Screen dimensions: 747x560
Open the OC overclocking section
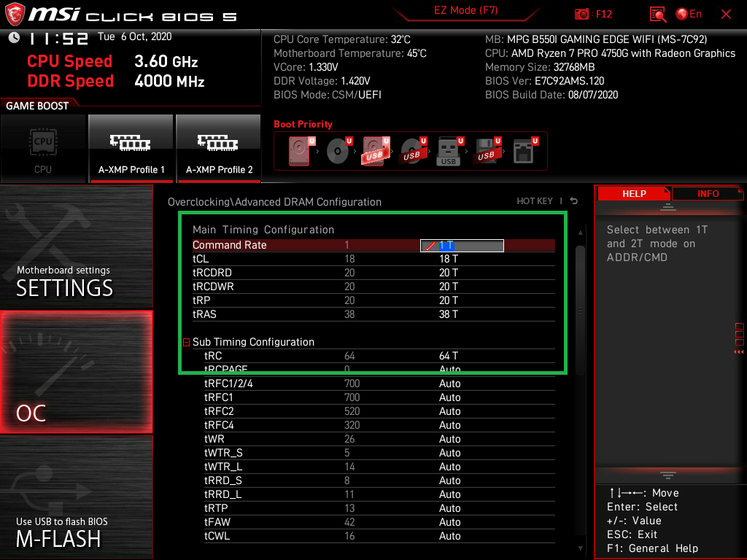tap(76, 373)
